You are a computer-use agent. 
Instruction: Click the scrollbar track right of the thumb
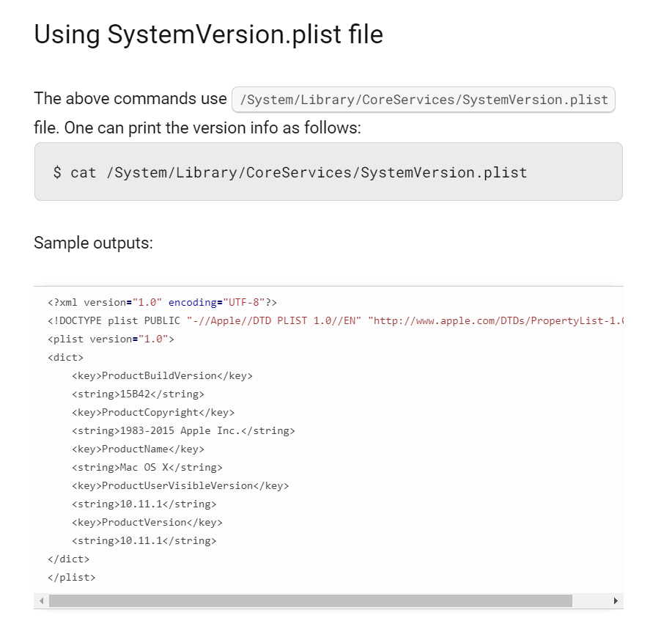point(591,601)
